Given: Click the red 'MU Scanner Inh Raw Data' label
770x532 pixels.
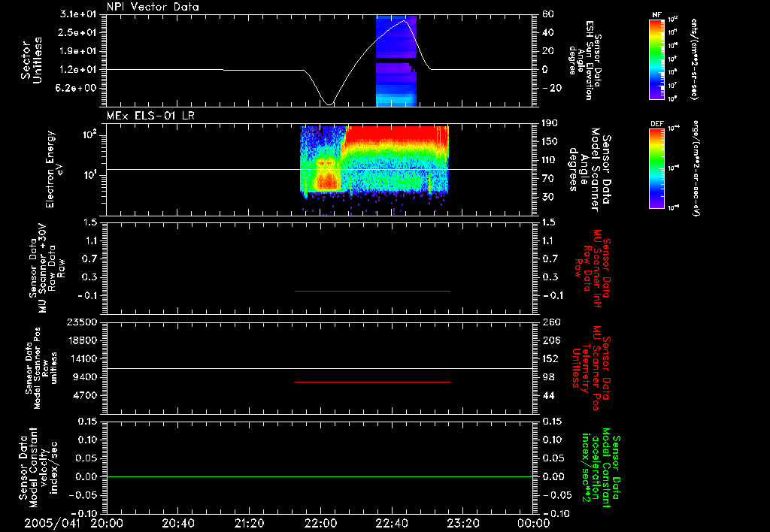Looking at the screenshot, I should click(590, 268).
